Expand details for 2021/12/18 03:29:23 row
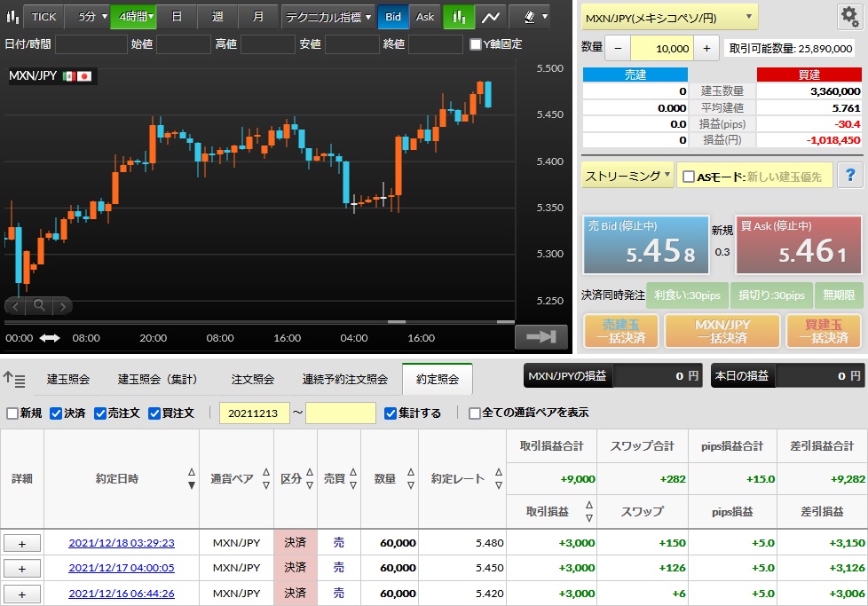Image resolution: width=868 pixels, height=606 pixels. coord(22,544)
